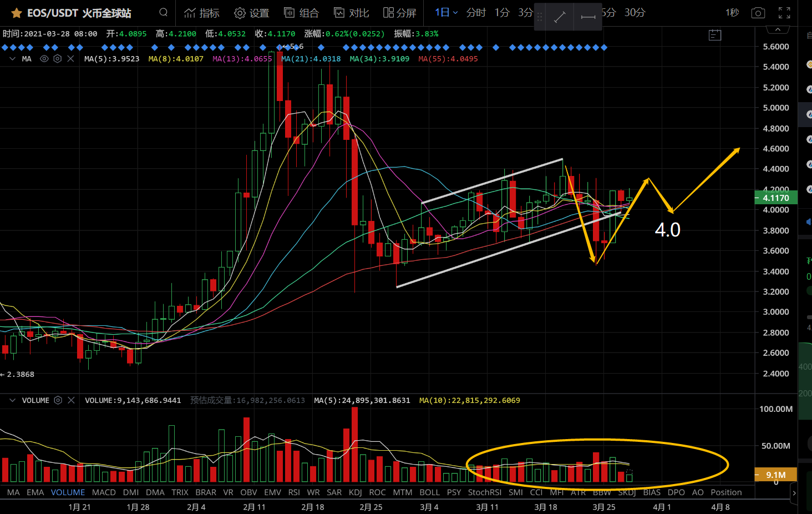The height and width of the screenshot is (514, 812).
Task: Enable the RSI indicator
Action: point(294,492)
